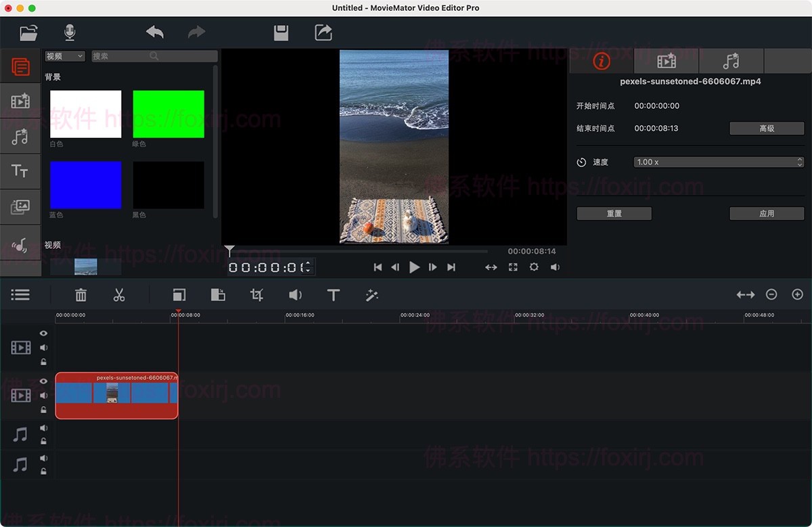Screen dimensions: 812x527
Task: Click the voiceover microphone icon
Action: coord(70,32)
